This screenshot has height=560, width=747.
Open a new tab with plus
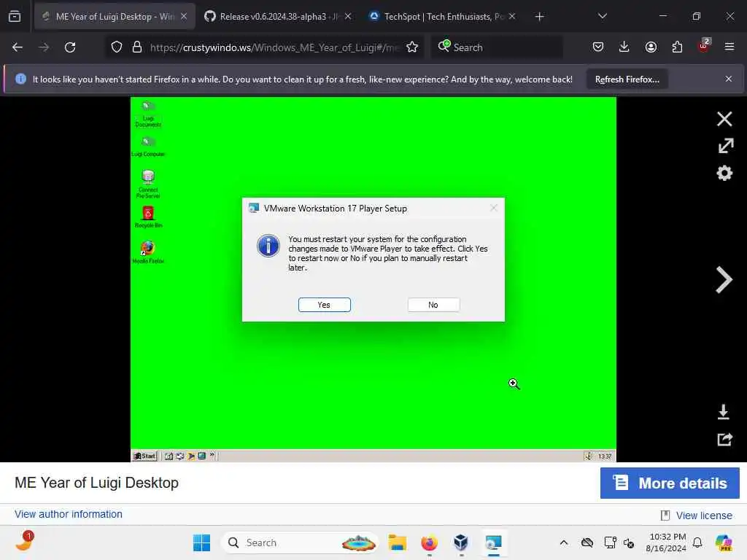tap(539, 17)
